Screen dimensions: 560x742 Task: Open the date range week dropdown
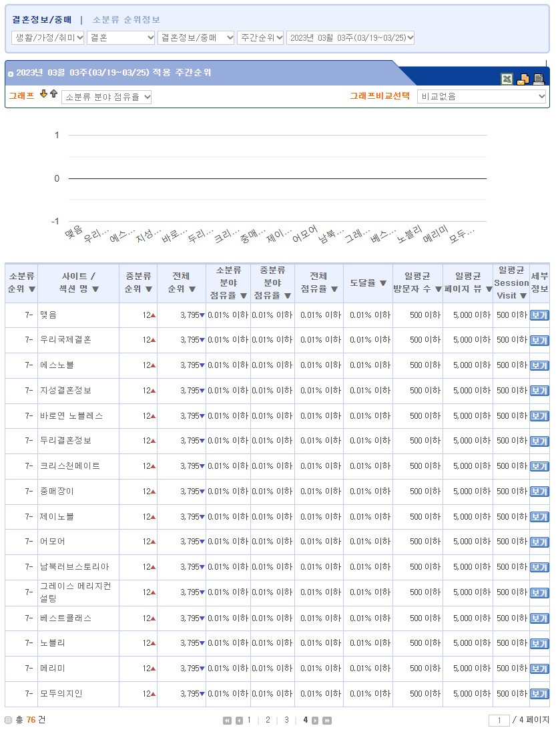350,38
